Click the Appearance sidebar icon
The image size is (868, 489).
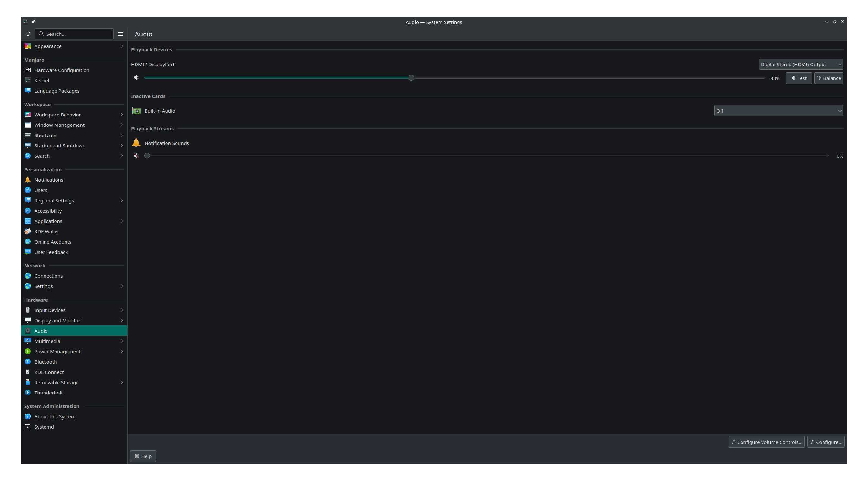coord(28,46)
